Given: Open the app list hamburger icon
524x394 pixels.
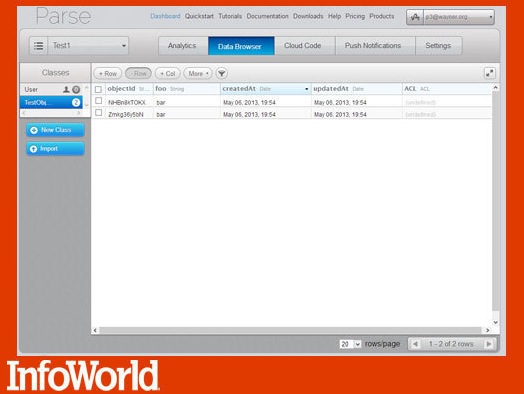Looking at the screenshot, I should tap(38, 45).
